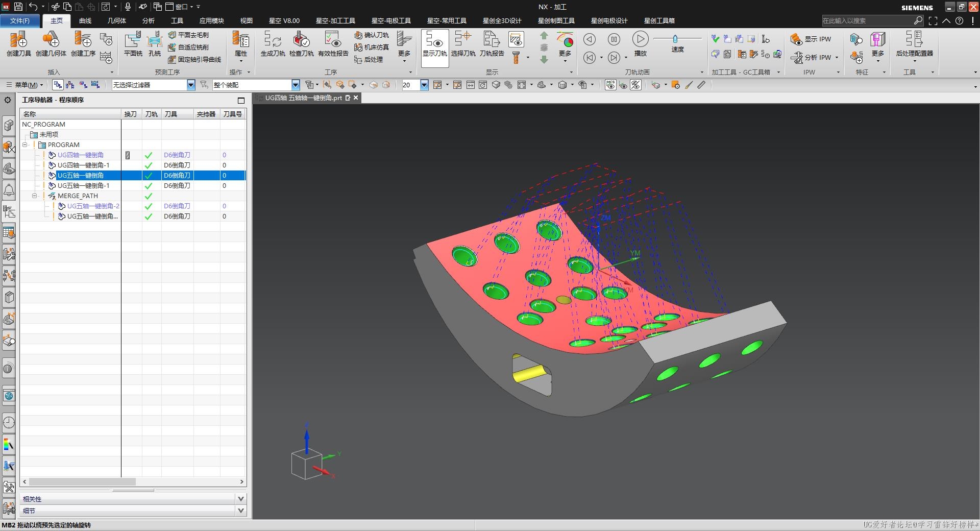This screenshot has width=980, height=531.
Task: Open the 菜单(M) menu dropdown
Action: 24,85
